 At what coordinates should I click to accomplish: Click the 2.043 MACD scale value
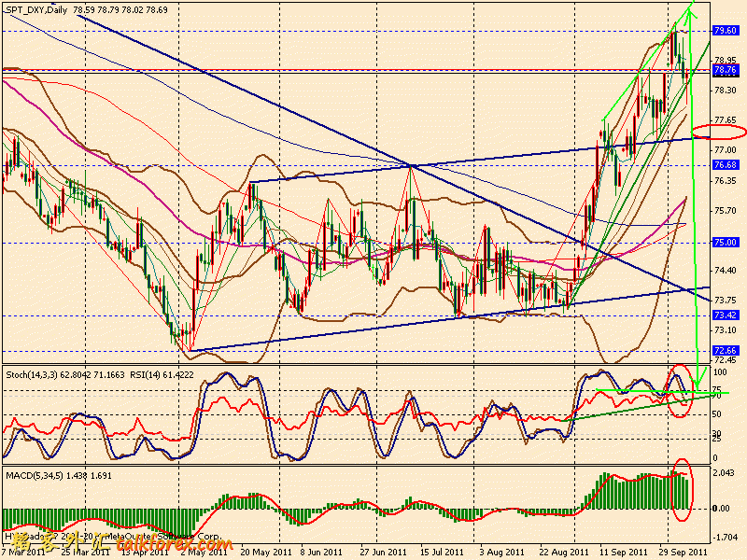[x=723, y=472]
